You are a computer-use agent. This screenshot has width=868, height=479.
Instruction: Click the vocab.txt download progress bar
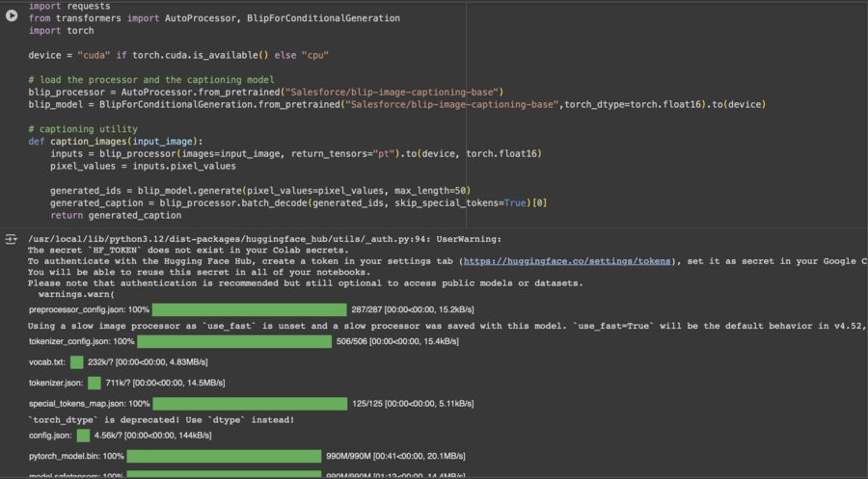click(76, 361)
